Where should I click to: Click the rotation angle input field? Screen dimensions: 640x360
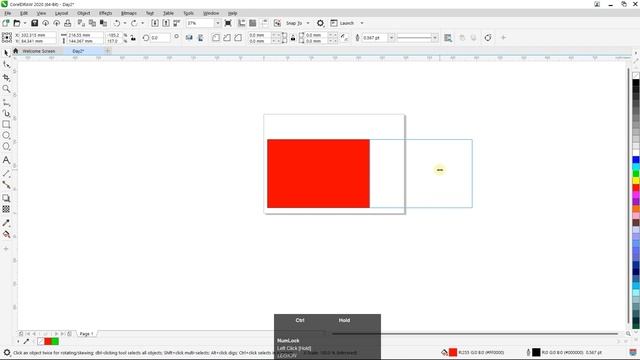coord(160,38)
